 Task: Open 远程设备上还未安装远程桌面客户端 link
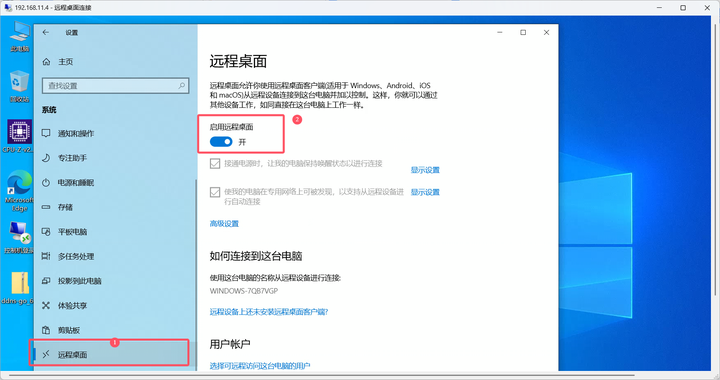[x=269, y=312]
